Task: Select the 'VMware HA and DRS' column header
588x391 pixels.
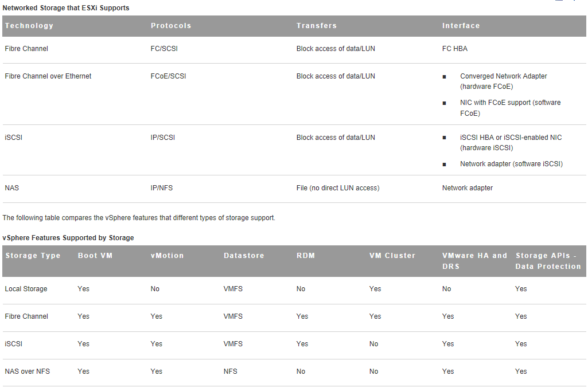Action: [474, 261]
